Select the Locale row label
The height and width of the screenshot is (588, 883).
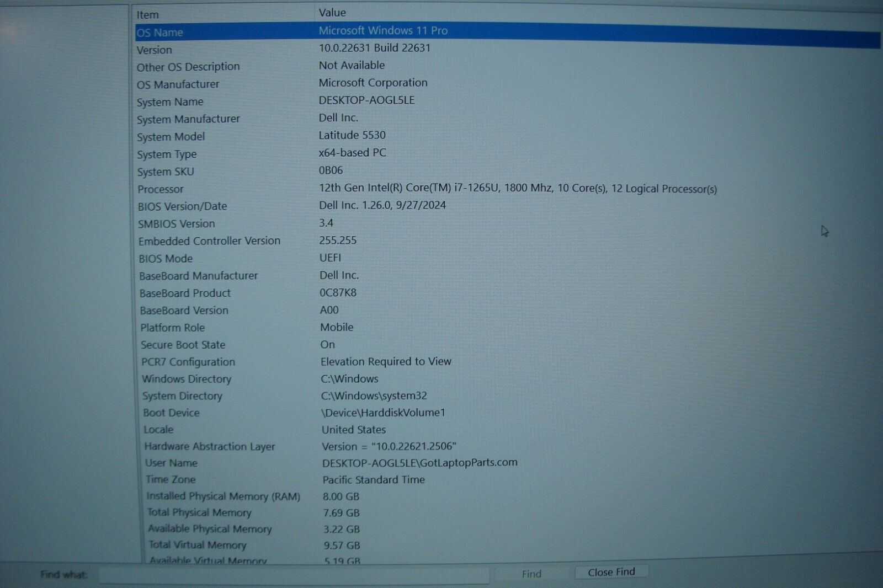(x=158, y=429)
